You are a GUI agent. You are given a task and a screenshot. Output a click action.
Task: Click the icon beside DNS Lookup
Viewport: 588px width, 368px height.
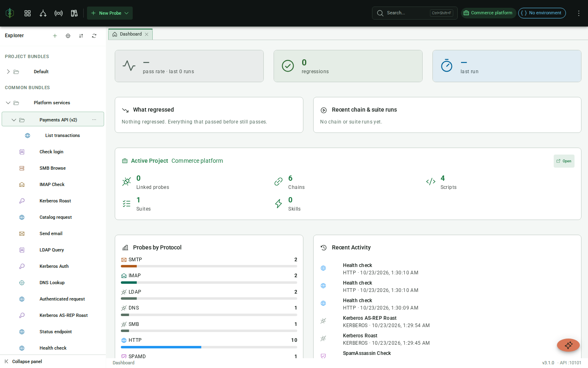click(x=22, y=283)
